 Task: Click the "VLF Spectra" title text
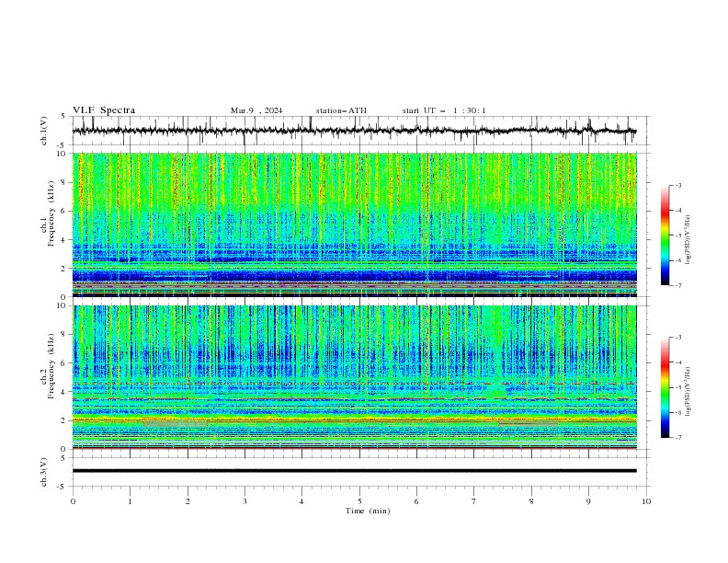[x=104, y=110]
